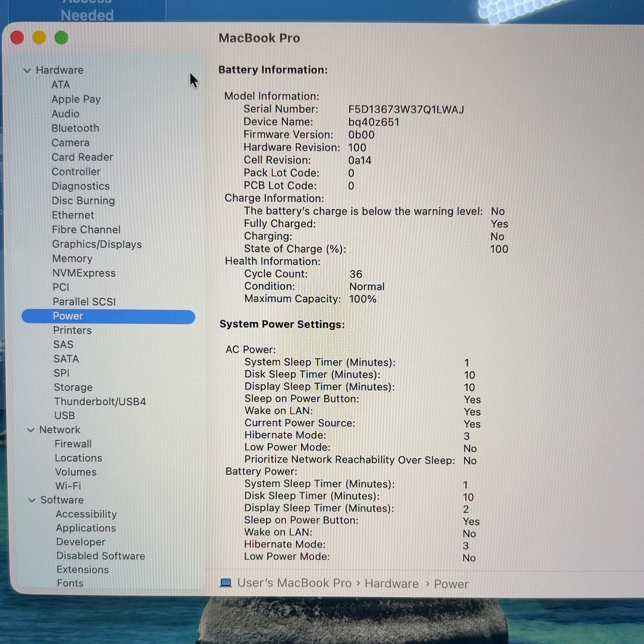Open Parallel SCSI entry

pos(84,302)
